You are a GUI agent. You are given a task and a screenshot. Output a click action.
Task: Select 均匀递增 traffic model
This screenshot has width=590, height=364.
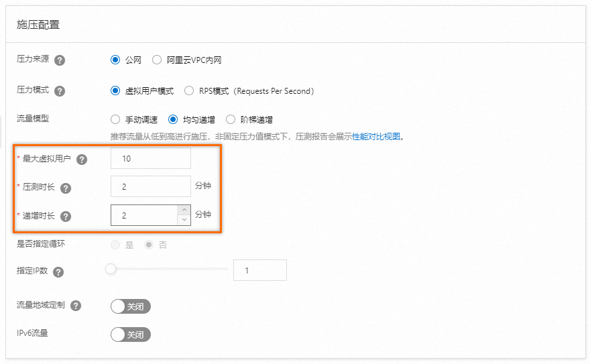coord(173,119)
